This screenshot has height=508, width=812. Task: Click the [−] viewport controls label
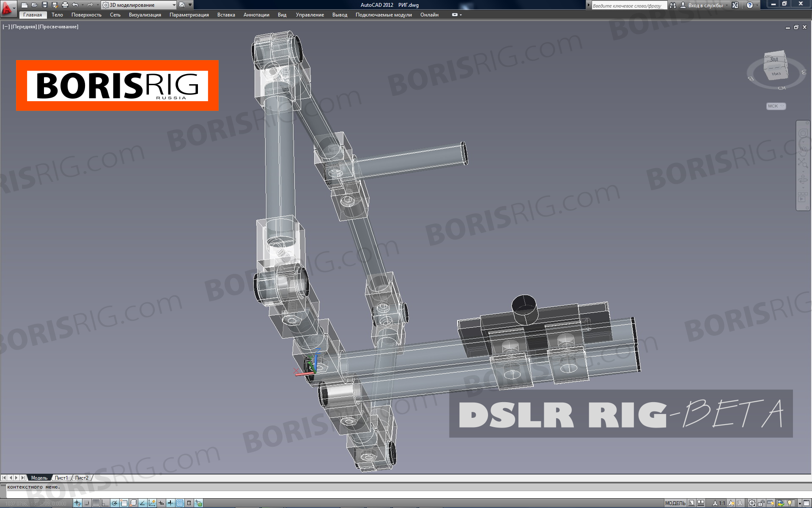[x=6, y=27]
